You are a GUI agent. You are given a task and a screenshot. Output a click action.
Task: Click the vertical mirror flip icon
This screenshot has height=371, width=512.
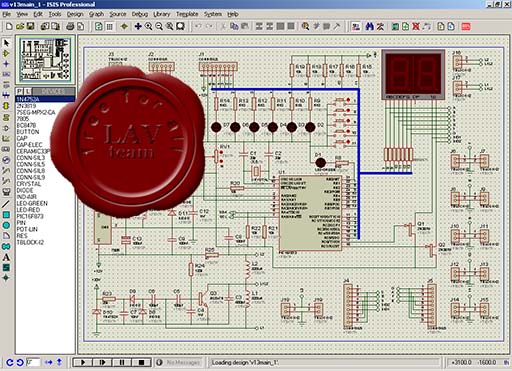pos(59,362)
